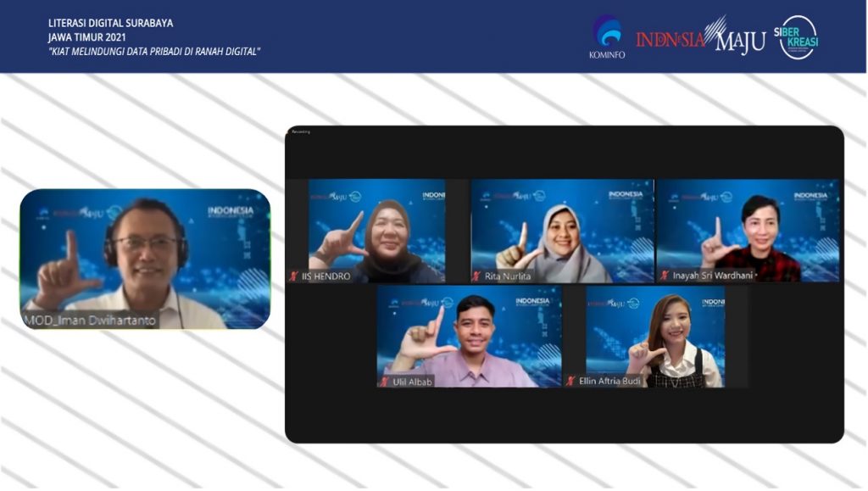Click the Kiat Melindungi Data Pribadi subtitle text
This screenshot has width=868, height=491.
pos(154,52)
